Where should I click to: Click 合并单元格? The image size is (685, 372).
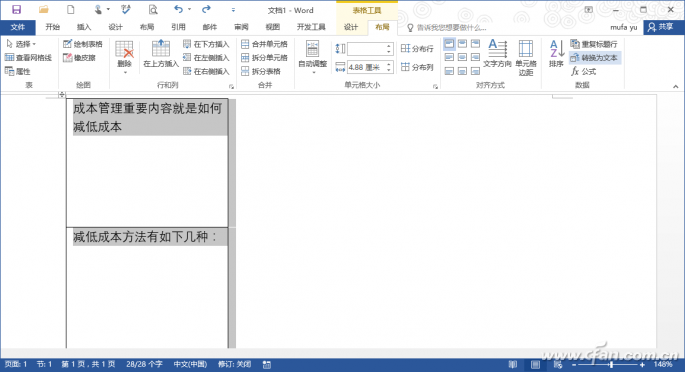(264, 44)
